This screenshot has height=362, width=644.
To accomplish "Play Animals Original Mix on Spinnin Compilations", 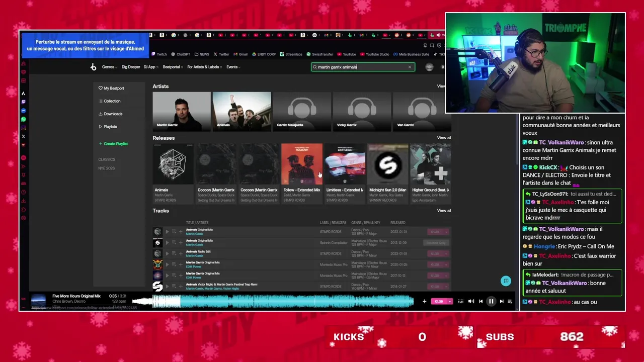I will point(167,243).
